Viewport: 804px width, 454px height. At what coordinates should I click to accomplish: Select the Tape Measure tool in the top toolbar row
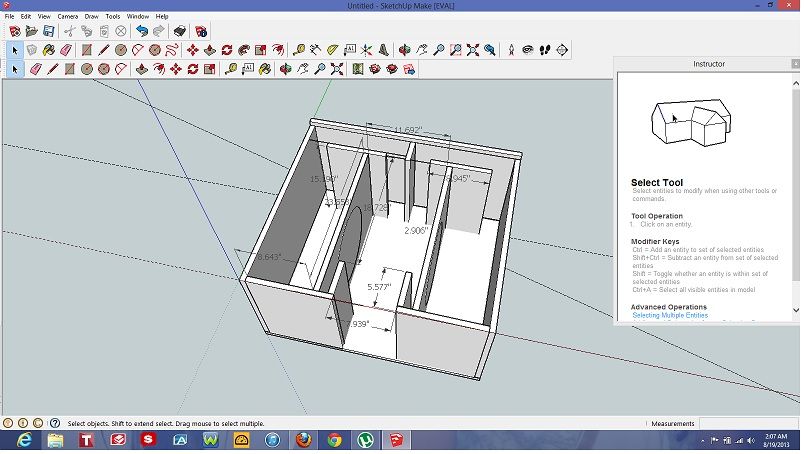tap(299, 49)
